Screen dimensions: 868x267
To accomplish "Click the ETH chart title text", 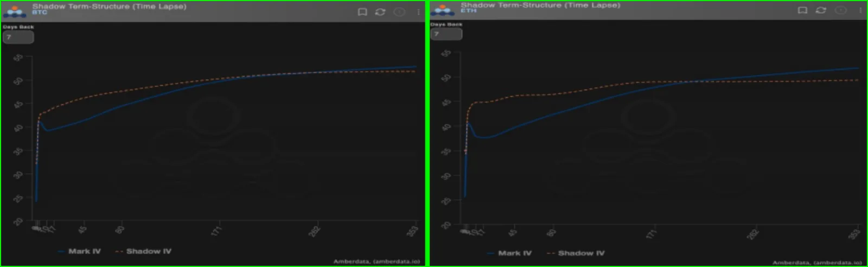I will point(540,5).
